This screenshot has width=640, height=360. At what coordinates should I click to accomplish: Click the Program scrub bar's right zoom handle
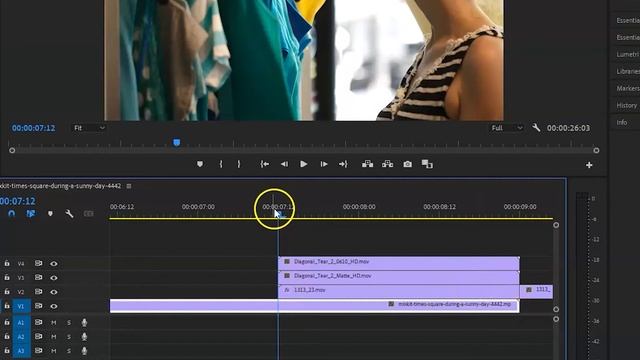[596, 150]
